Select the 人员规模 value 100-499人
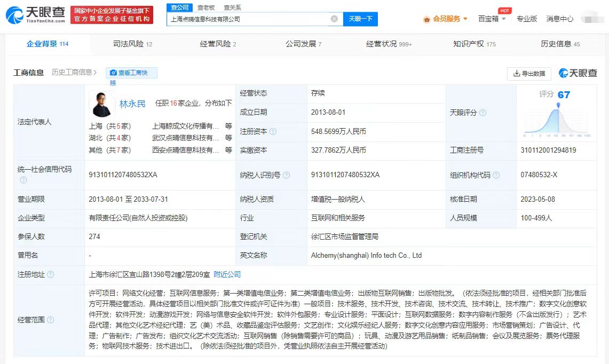This screenshot has width=609, height=364. click(x=536, y=218)
